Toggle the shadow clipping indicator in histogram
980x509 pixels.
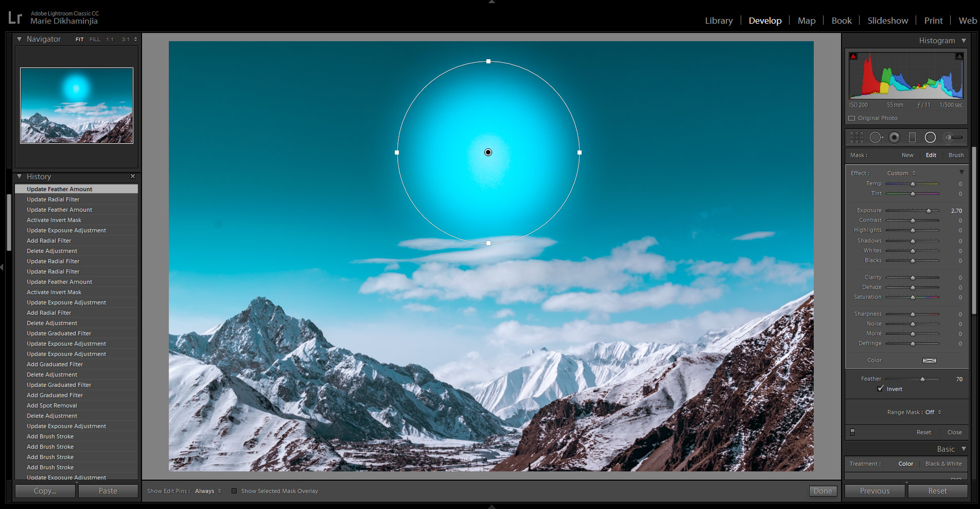[853, 56]
